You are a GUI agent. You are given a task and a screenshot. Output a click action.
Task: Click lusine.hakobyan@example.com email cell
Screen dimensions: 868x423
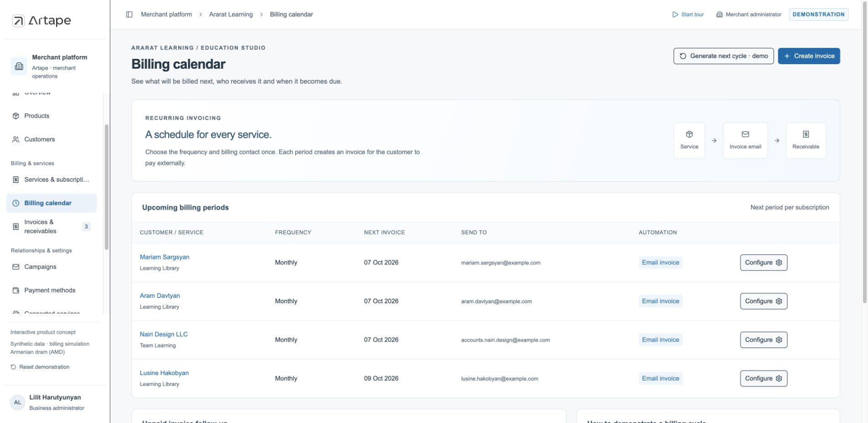(x=499, y=379)
